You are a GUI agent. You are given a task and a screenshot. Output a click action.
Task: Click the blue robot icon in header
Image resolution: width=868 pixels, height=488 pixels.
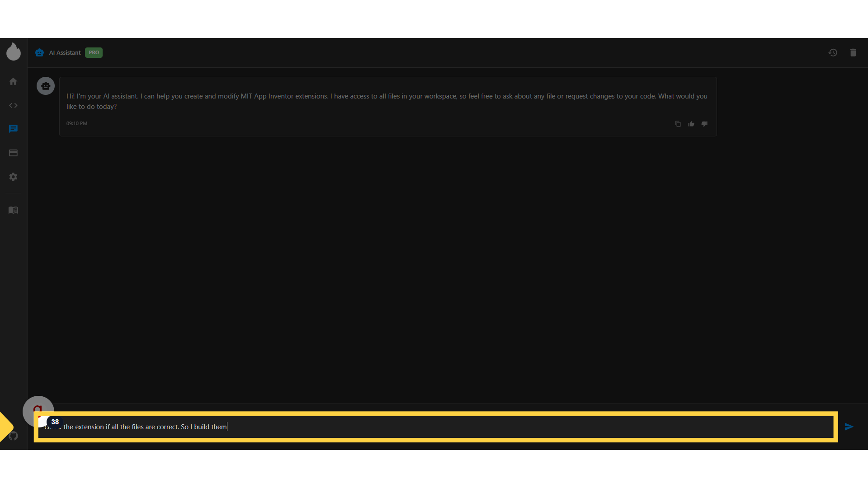coord(39,52)
